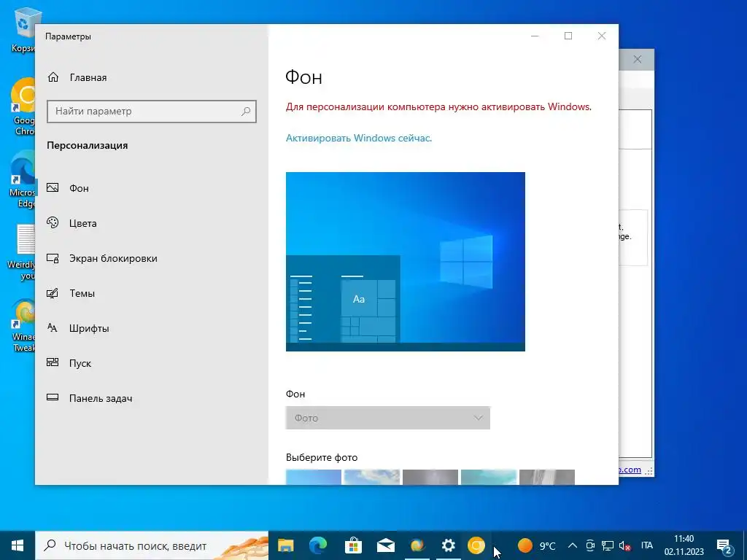Open File Explorer from the taskbar
The width and height of the screenshot is (747, 560).
click(x=285, y=545)
